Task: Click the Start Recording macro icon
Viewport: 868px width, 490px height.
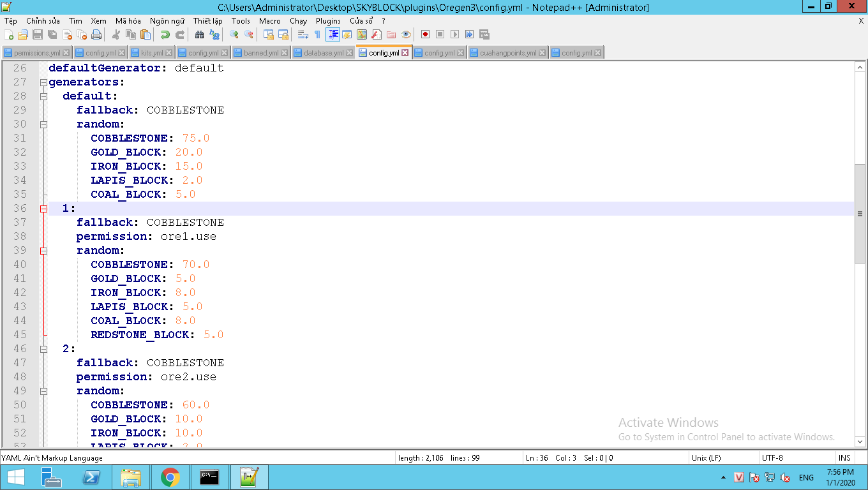Action: point(425,34)
